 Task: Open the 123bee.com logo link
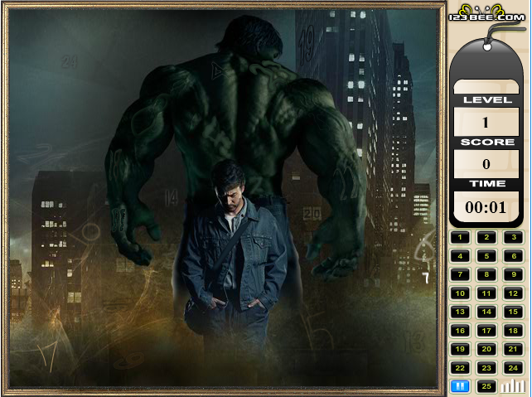click(x=487, y=14)
